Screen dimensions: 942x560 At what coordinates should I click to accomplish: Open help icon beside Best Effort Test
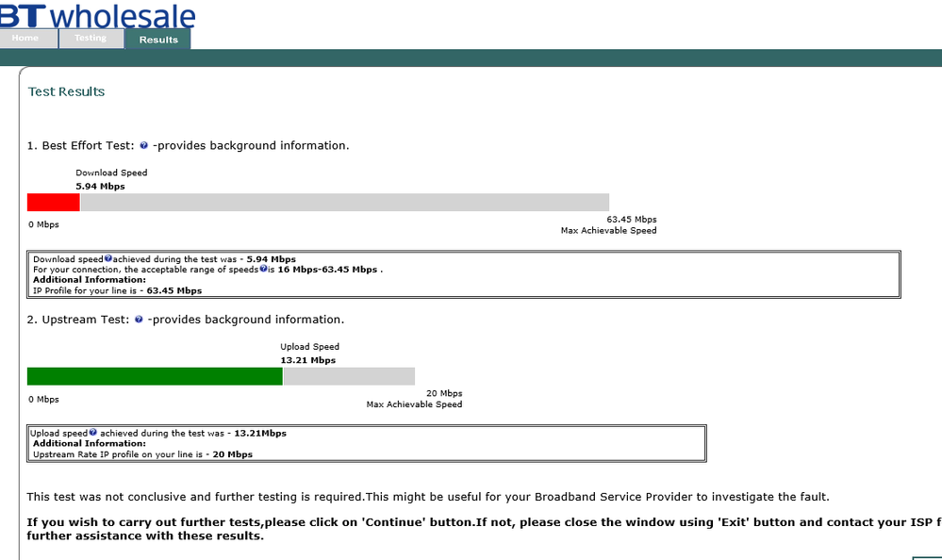143,145
